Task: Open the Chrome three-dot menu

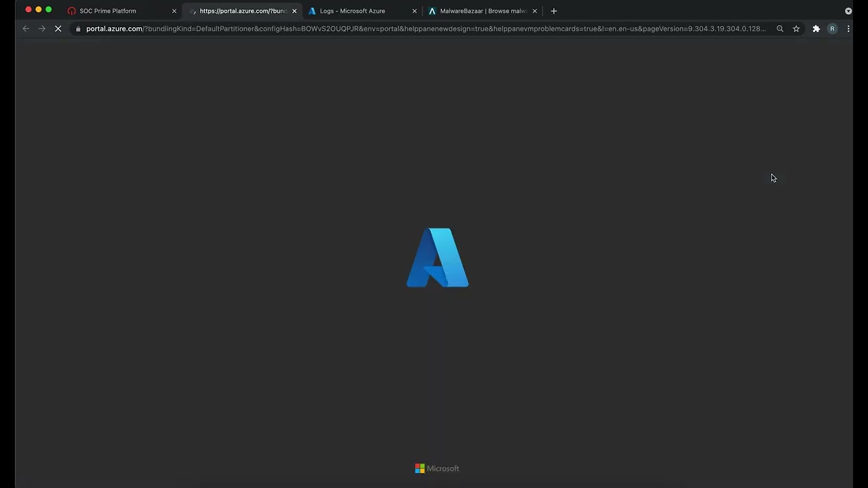Action: pos(848,28)
